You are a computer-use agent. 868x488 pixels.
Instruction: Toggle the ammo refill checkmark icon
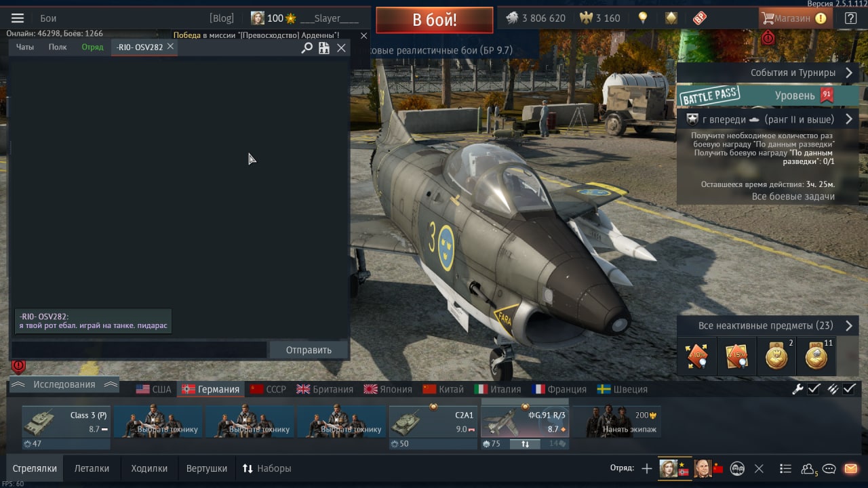(x=833, y=389)
